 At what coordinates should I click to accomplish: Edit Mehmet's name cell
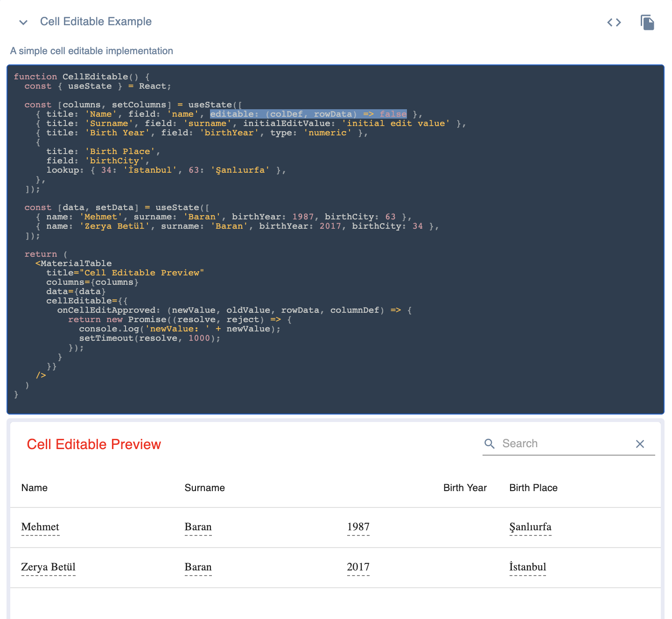click(x=40, y=528)
